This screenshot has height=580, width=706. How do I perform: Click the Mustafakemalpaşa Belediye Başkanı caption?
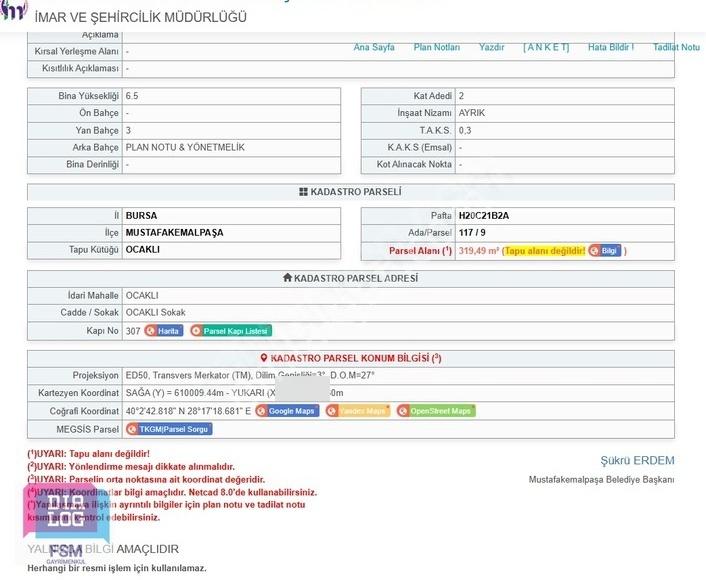tap(602, 480)
